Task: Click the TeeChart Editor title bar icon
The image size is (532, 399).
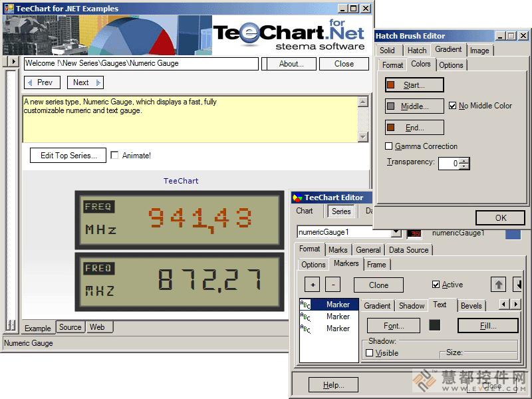Action: coord(297,198)
